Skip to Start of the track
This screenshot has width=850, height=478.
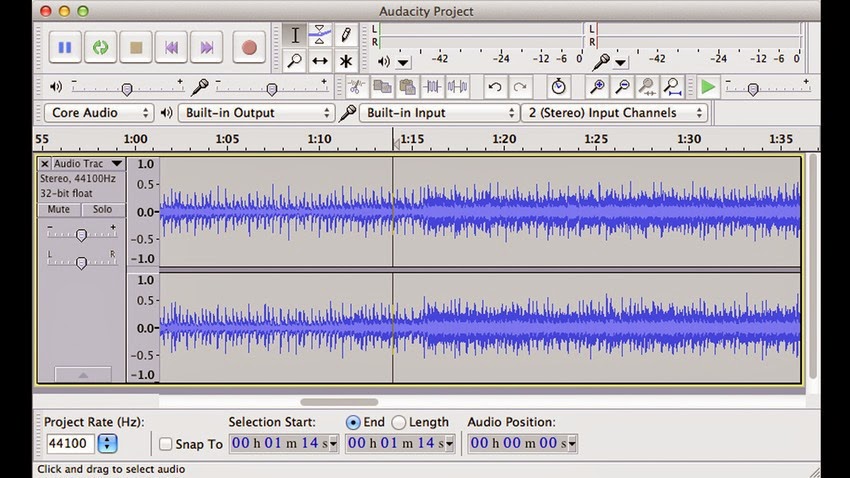point(171,48)
